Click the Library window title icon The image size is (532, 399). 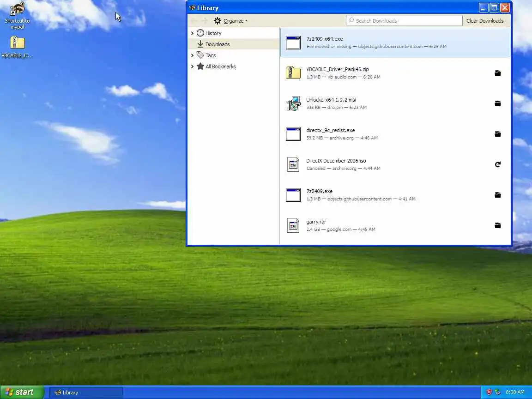click(x=192, y=8)
